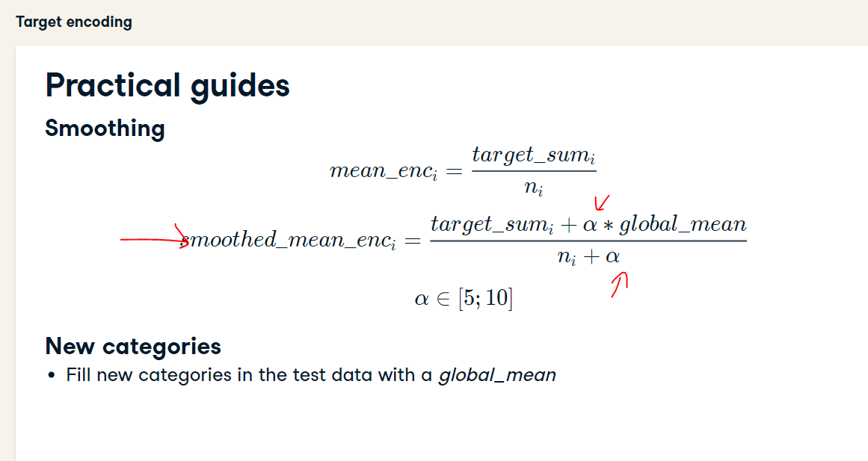Click the alpha range [5; 10] expression

pos(464,298)
